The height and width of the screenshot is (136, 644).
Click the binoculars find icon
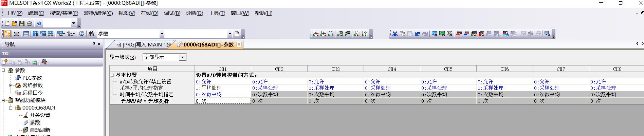tap(91, 34)
